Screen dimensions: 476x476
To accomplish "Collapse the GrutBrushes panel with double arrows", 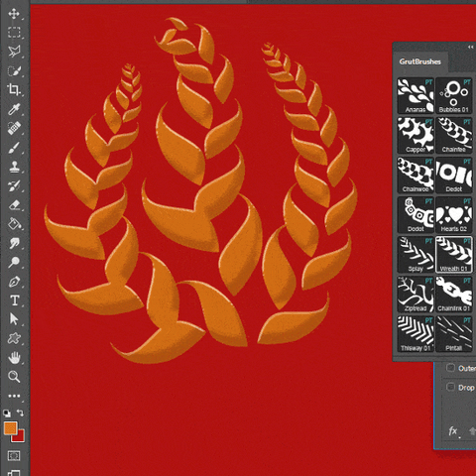I will pos(470,48).
